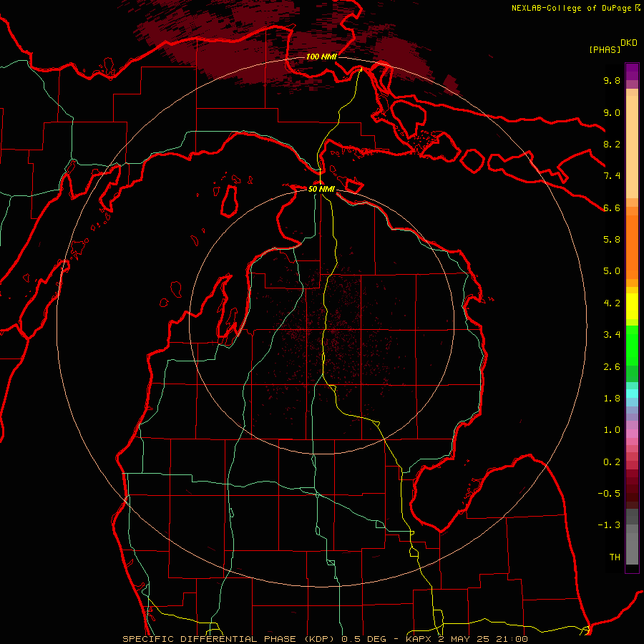
Task: Click the KAPX station identifier in caption
Action: (x=419, y=639)
